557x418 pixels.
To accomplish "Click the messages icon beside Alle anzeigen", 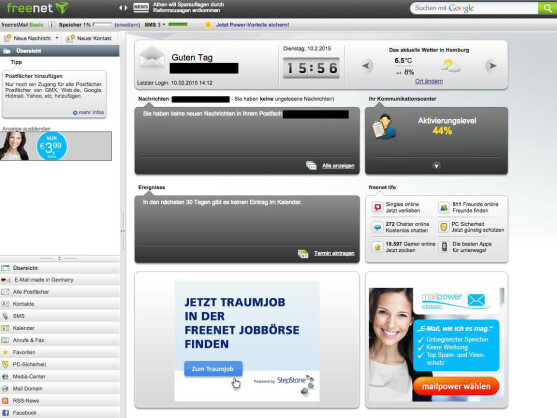I will pyautogui.click(x=311, y=165).
